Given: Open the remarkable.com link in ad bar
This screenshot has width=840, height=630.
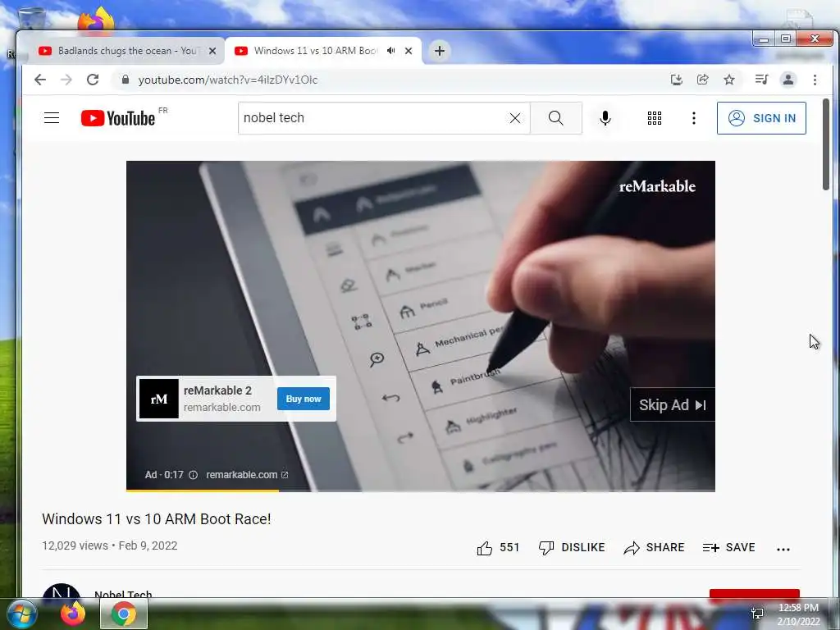Looking at the screenshot, I should click(247, 475).
